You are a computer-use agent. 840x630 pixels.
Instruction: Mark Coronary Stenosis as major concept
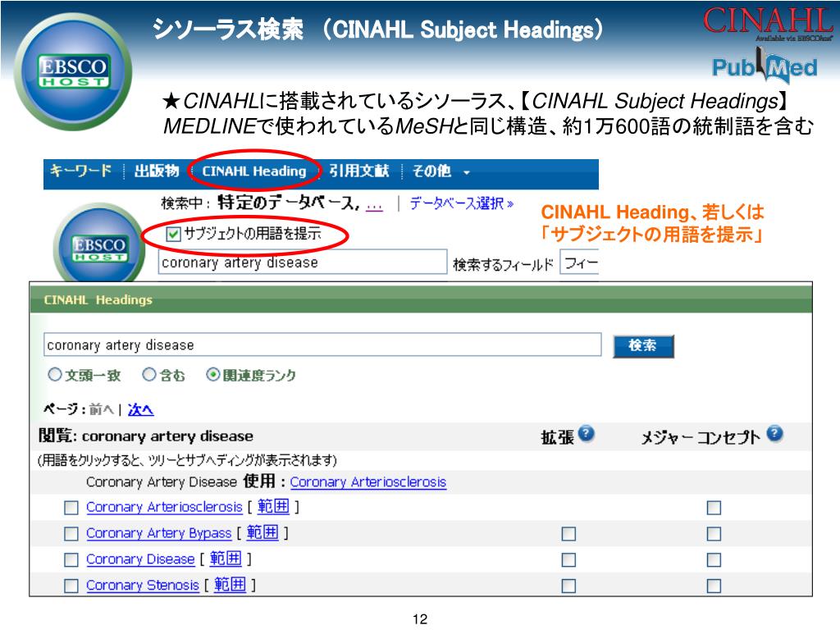[x=714, y=586]
